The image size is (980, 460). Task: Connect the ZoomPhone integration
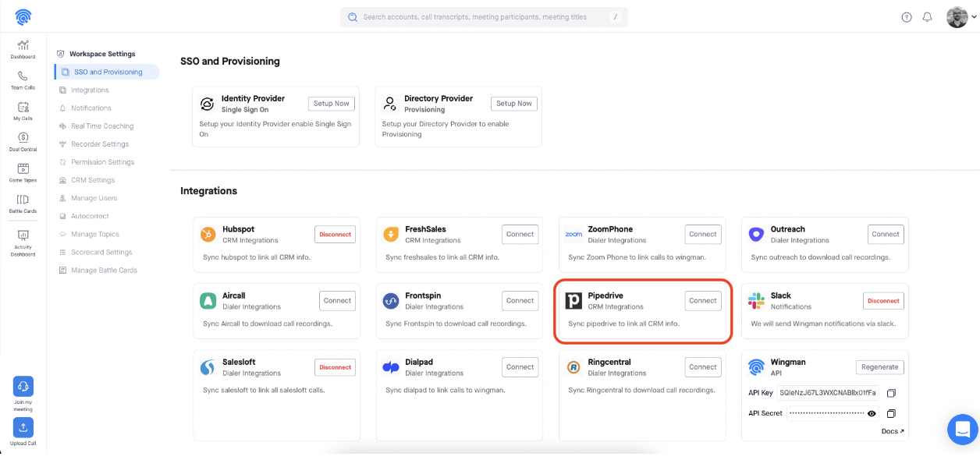point(703,234)
